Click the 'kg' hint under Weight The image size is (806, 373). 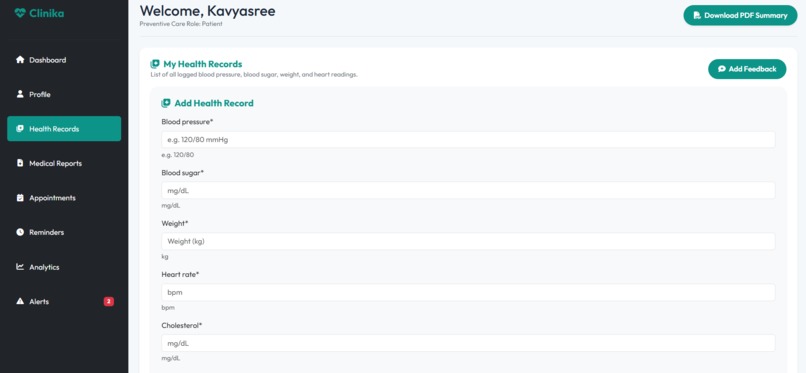[164, 256]
